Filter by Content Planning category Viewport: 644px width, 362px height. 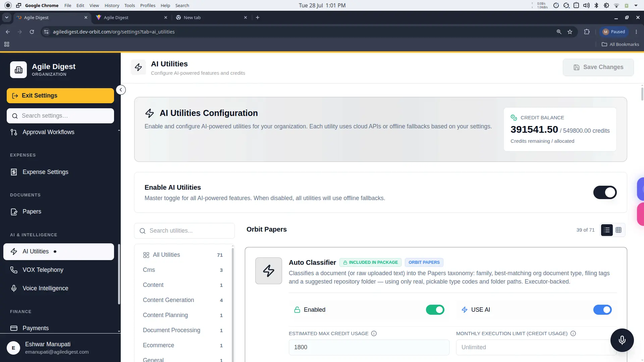[183, 315]
